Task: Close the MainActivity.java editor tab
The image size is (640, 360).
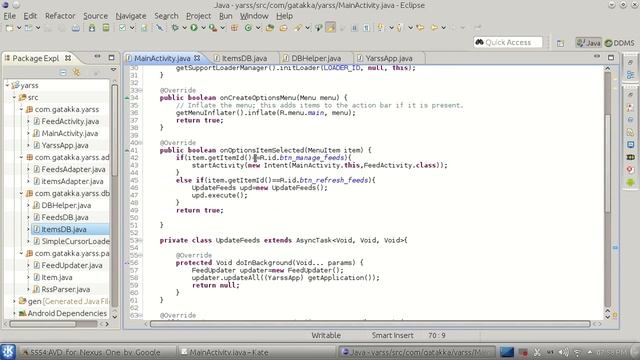Action: click(x=197, y=58)
